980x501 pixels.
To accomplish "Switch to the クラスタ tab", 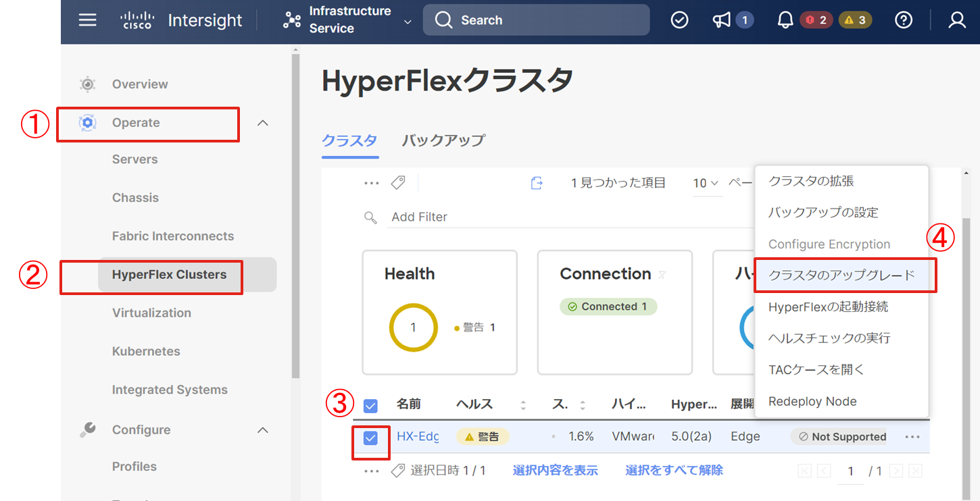I will tap(349, 140).
